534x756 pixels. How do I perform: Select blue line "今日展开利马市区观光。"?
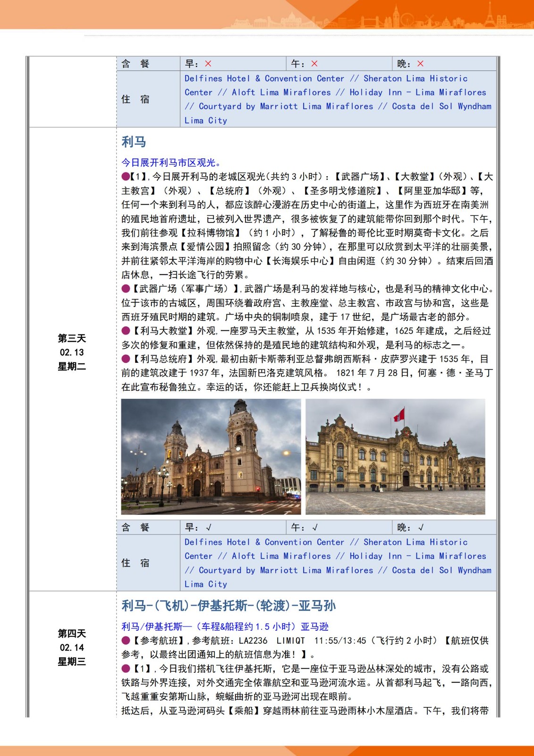tap(171, 163)
